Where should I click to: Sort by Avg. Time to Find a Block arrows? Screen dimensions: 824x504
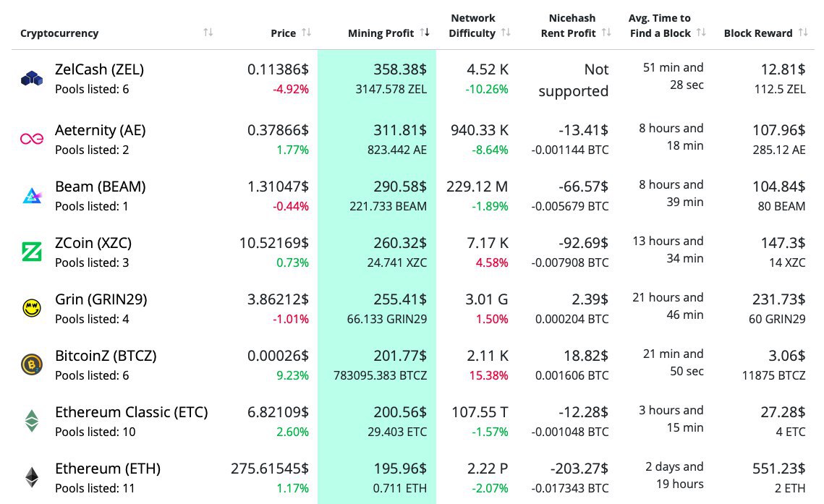click(x=701, y=33)
